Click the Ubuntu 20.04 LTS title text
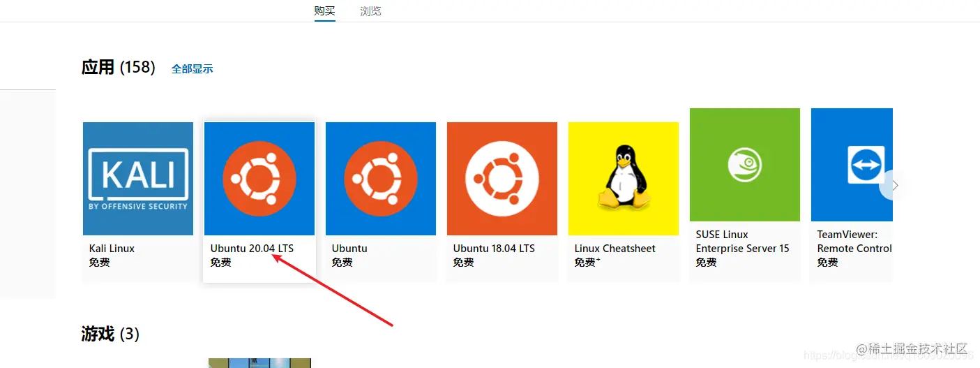Viewport: 980px width, 368px height. [x=252, y=249]
